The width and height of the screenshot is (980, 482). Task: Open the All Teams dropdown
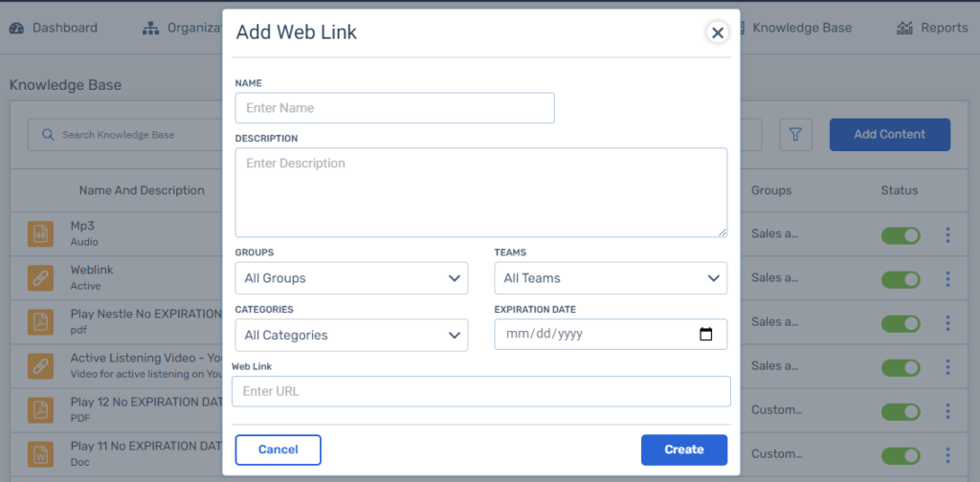coord(611,278)
